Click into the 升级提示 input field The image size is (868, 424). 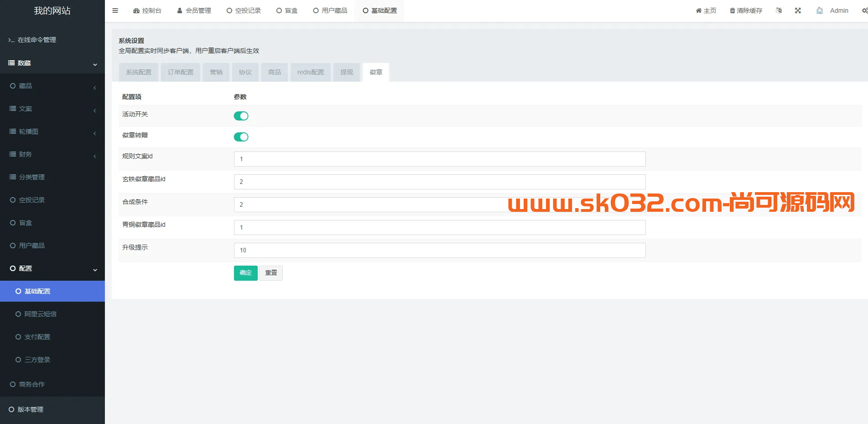click(x=440, y=250)
